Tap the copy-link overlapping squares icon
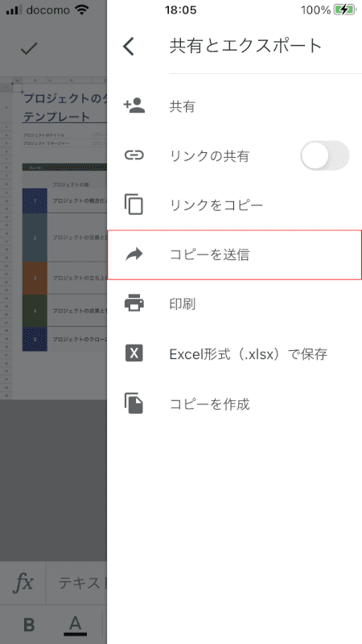362x644 pixels. pyautogui.click(x=134, y=204)
